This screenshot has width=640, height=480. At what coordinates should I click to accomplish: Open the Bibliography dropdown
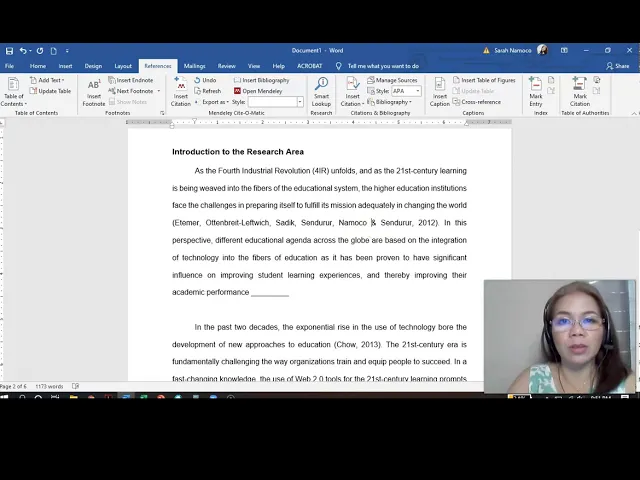pos(389,102)
